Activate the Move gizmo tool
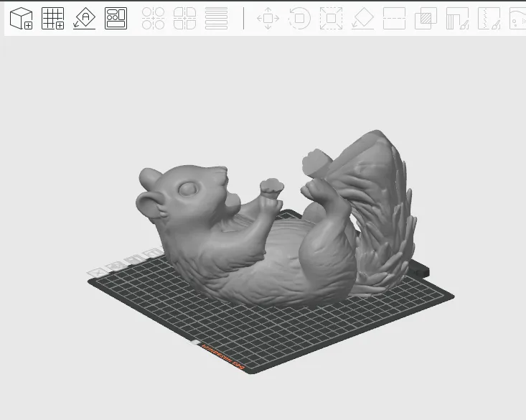Viewport: 526px width, 420px height. point(268,19)
